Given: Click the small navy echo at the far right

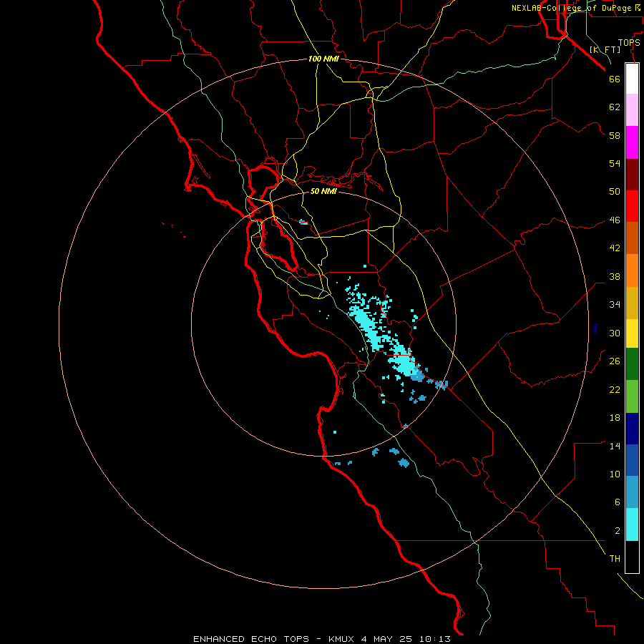Looking at the screenshot, I should click(x=595, y=328).
